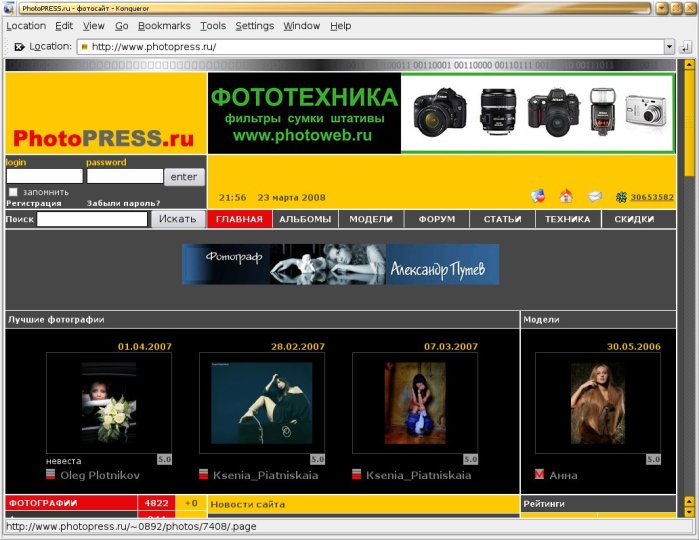This screenshot has height=540, width=699.
Task: Click the Искать search button
Action: [x=178, y=219]
